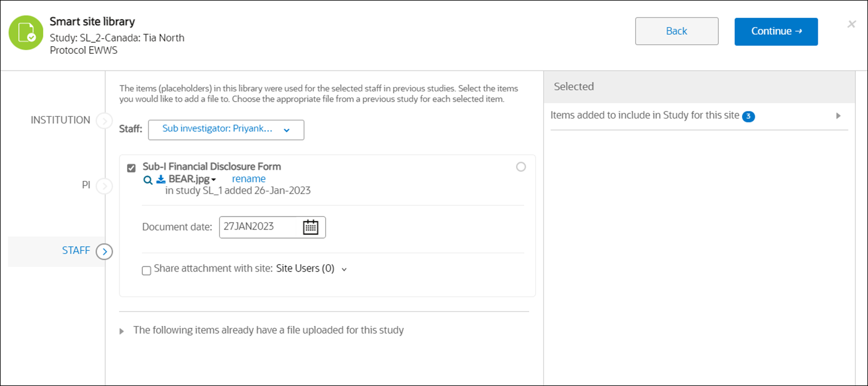The height and width of the screenshot is (386, 868).
Task: Select the radio button for Financial Disclosure Form
Action: (521, 167)
